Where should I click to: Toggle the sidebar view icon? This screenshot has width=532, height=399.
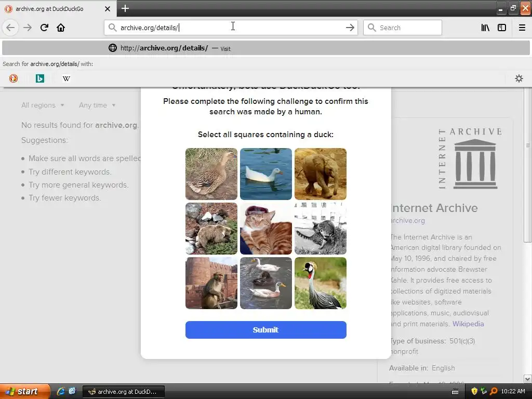(x=502, y=28)
